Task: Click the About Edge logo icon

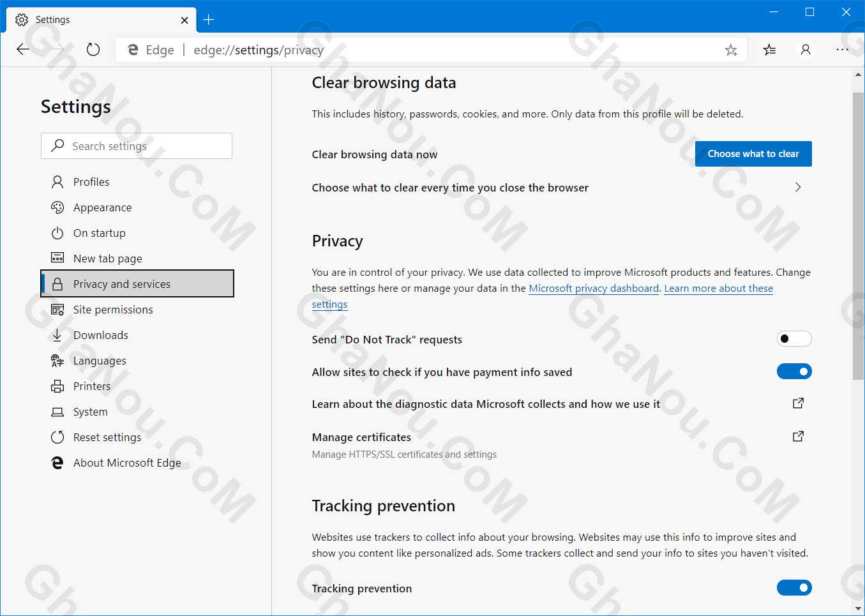Action: coord(57,463)
